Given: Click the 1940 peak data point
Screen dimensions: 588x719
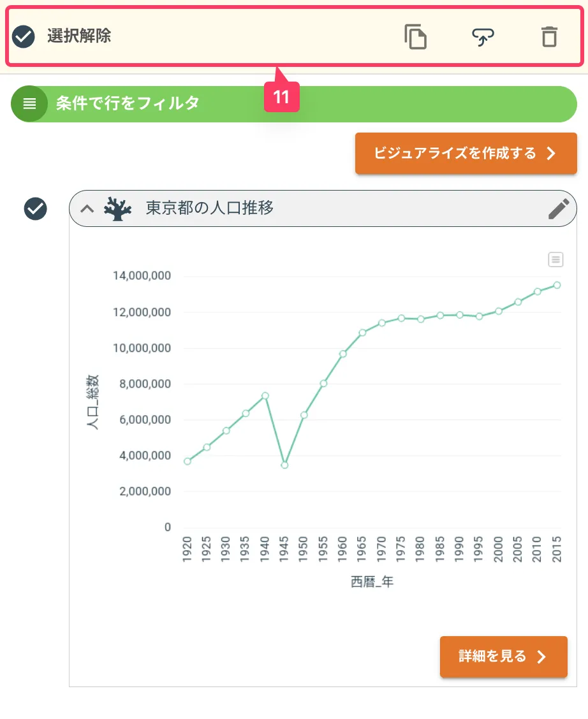Looking at the screenshot, I should point(265,396).
